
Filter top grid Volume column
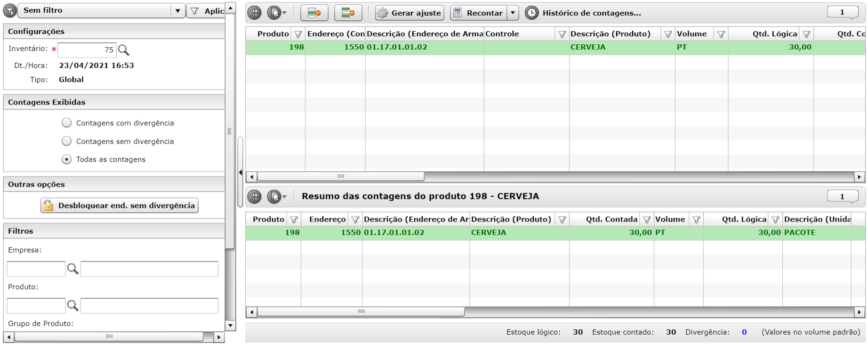(721, 34)
